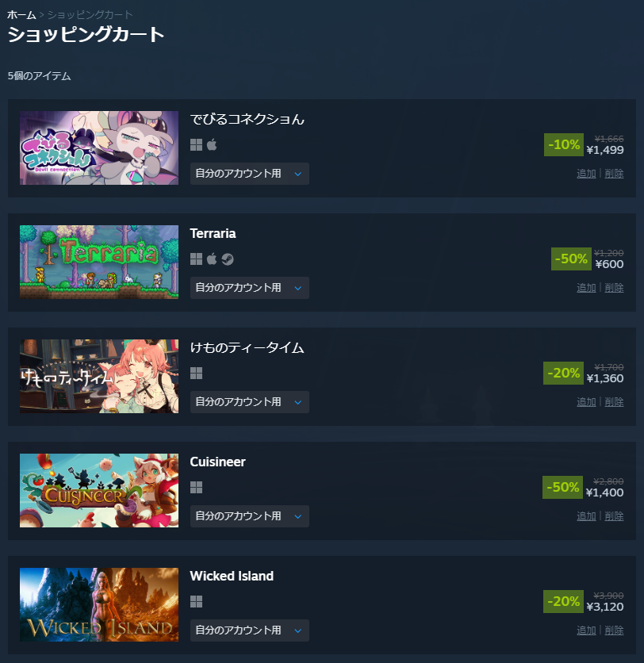Image resolution: width=644 pixels, height=663 pixels.
Task: Open the account dropdown for Terraria
Action: (x=250, y=288)
